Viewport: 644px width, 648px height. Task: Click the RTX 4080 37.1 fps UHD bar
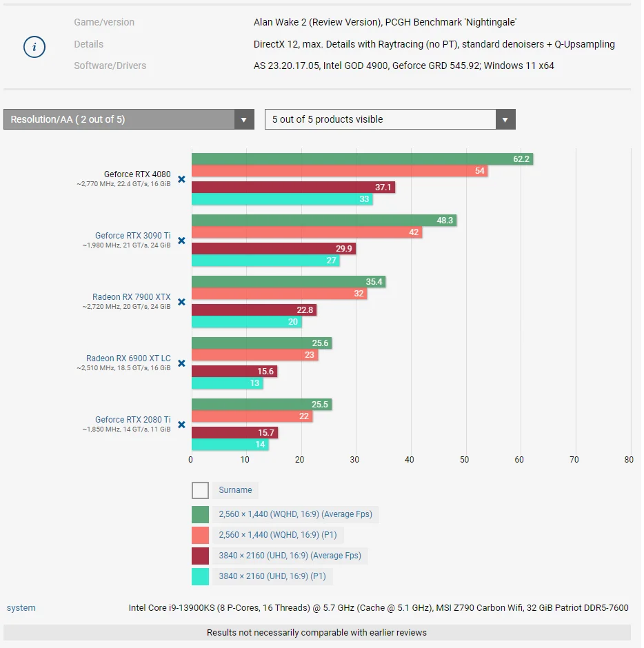[x=294, y=188]
